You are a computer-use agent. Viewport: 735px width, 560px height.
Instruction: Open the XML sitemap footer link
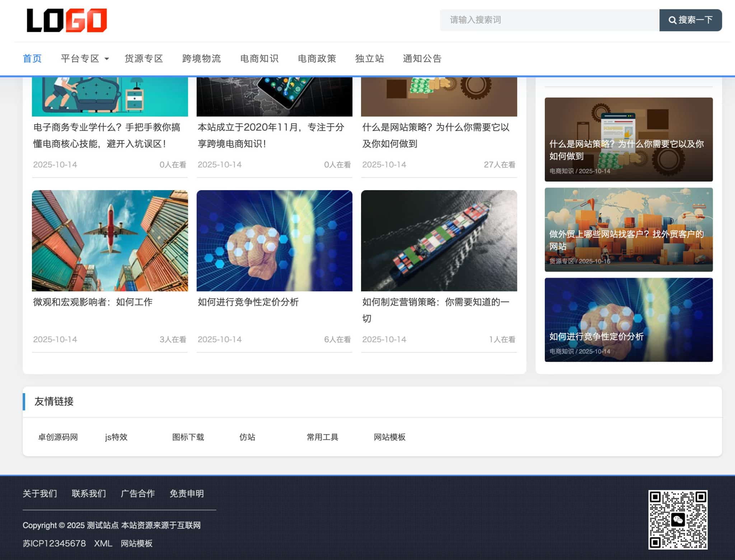(x=103, y=543)
